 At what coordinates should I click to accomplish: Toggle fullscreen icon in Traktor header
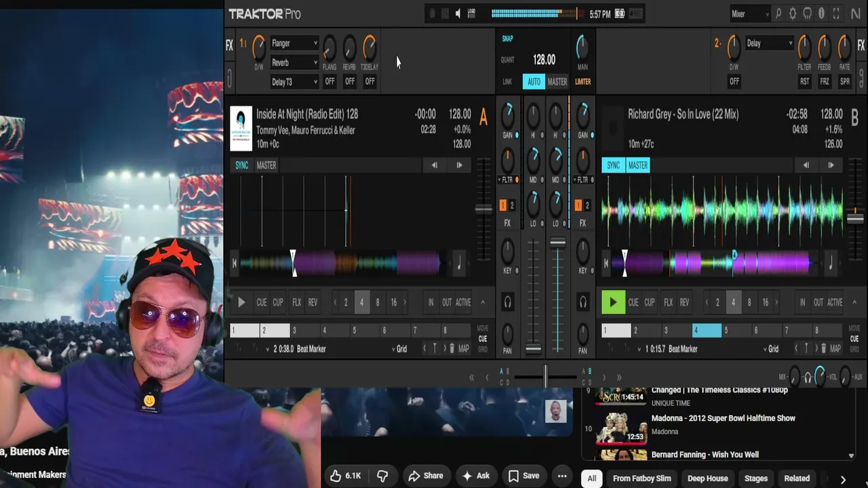836,14
